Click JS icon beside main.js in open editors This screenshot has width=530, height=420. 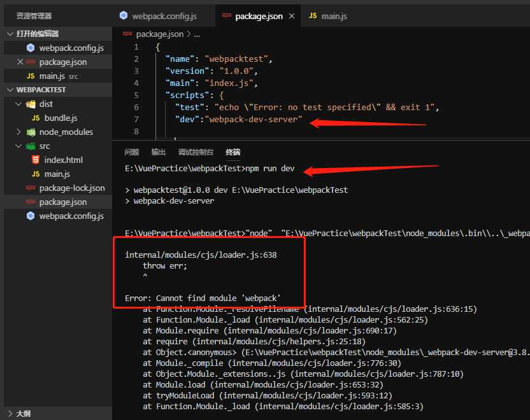(31, 76)
